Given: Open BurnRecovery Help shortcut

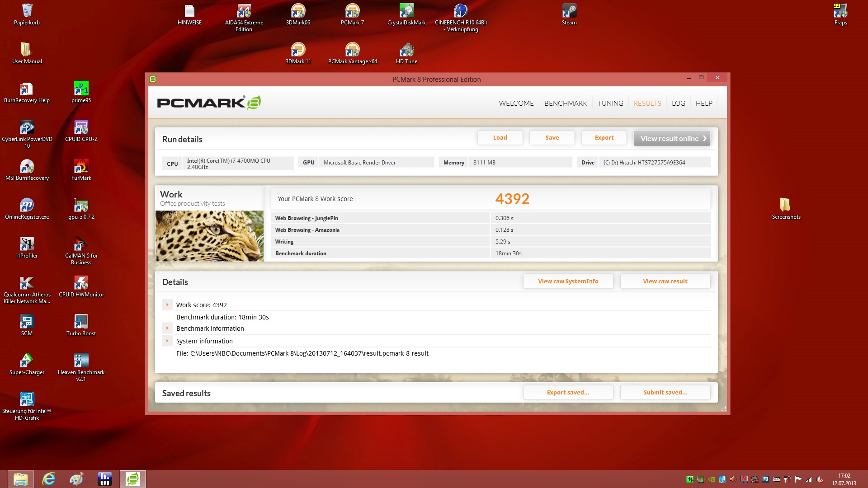Looking at the screenshot, I should (27, 92).
